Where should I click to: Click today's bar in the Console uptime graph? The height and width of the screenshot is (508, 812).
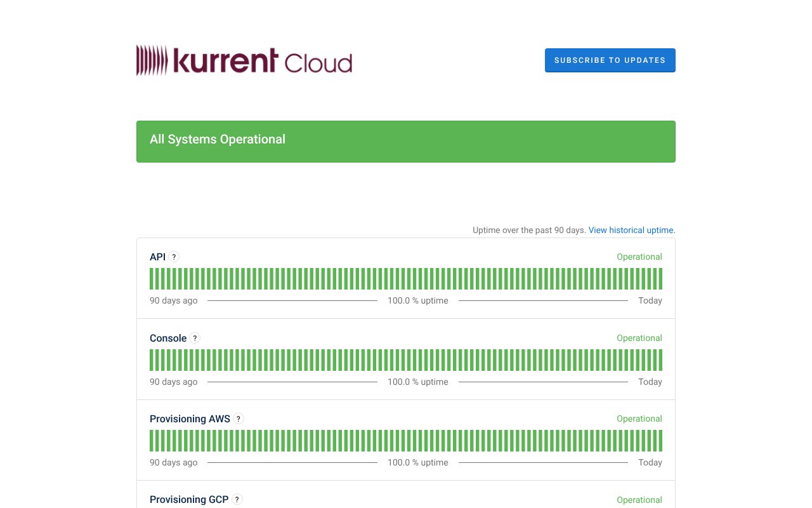(x=660, y=359)
